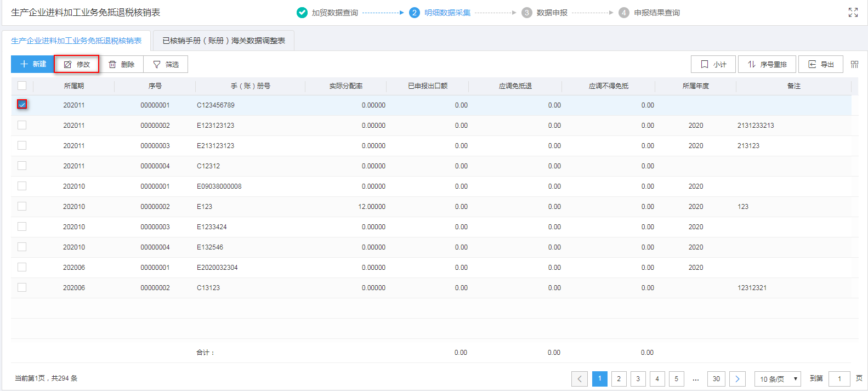Image resolution: width=868 pixels, height=391 pixels.
Task: Go to previous page with left chevron
Action: click(x=580, y=379)
